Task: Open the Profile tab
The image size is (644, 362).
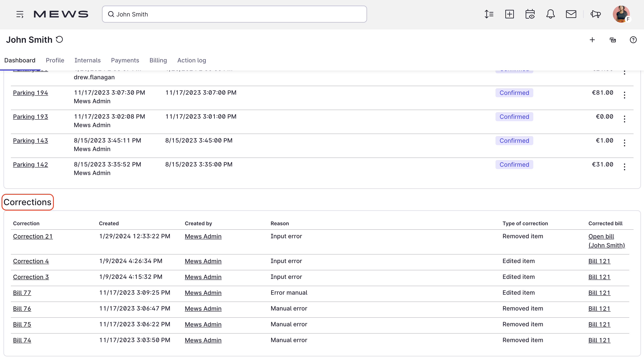Action: (x=55, y=60)
